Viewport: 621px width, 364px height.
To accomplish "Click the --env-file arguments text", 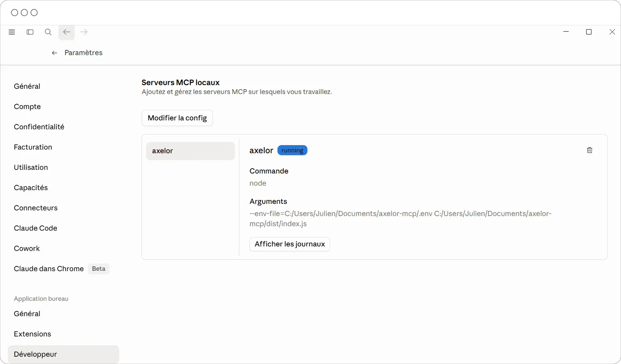I will point(400,218).
